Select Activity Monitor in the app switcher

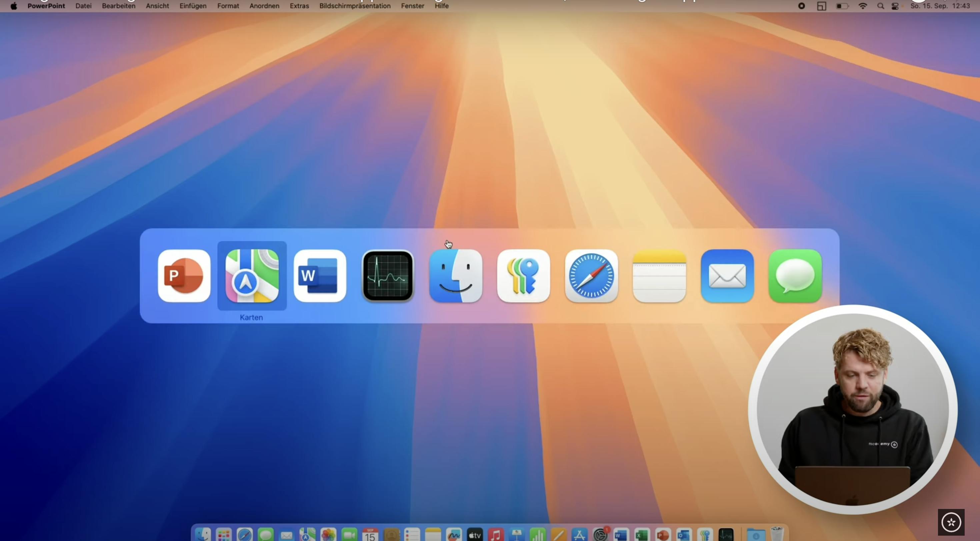tap(388, 276)
